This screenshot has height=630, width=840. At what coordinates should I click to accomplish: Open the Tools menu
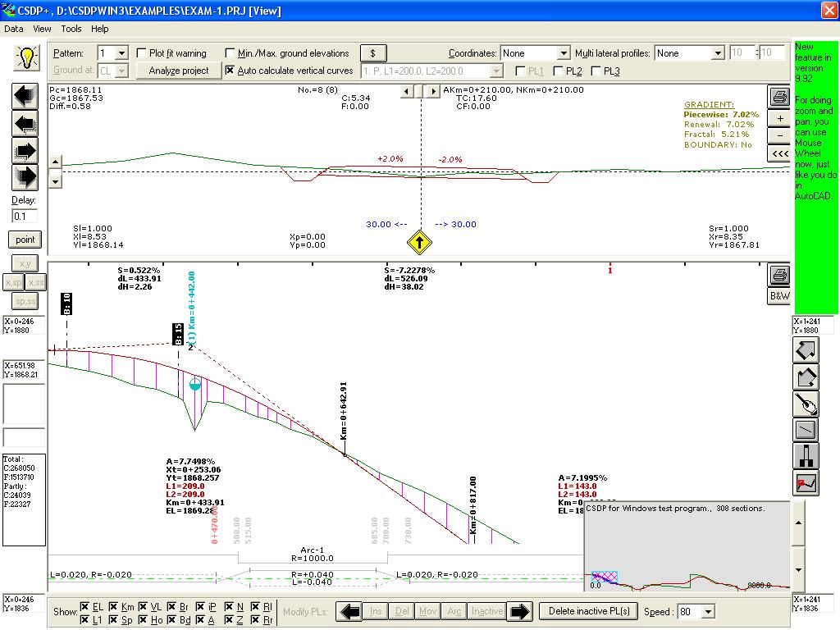[x=71, y=29]
